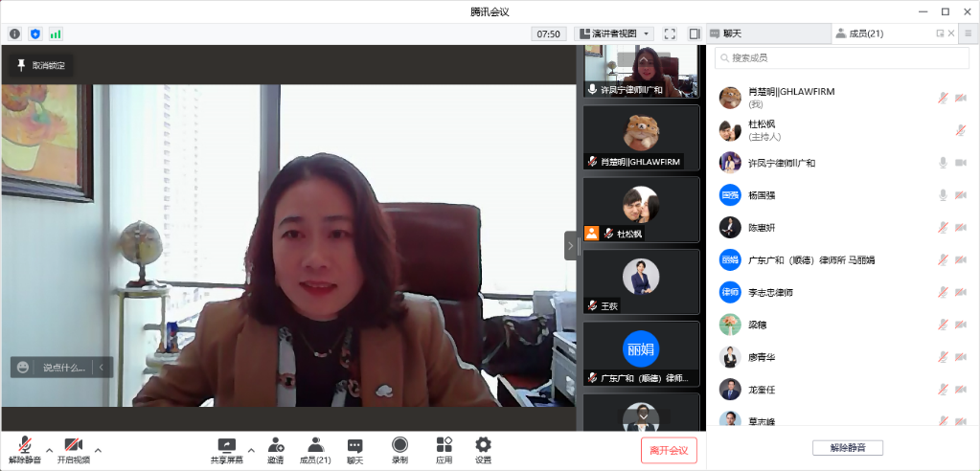Open the 设置 gear icon
Viewport: 980px width, 471px height.
pyautogui.click(x=483, y=450)
